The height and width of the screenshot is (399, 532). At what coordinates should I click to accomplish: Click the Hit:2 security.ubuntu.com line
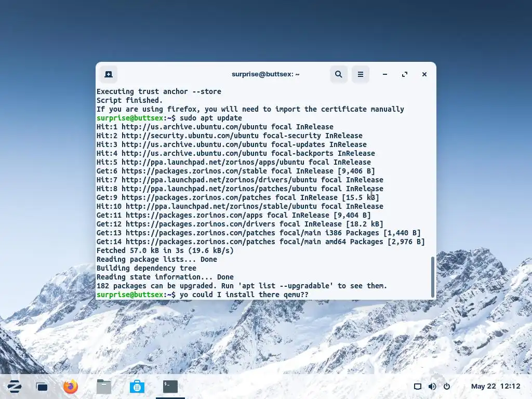click(x=230, y=136)
